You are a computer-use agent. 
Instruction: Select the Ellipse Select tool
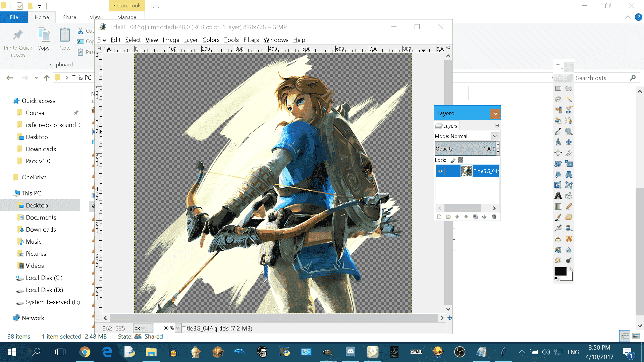pyautogui.click(x=569, y=88)
